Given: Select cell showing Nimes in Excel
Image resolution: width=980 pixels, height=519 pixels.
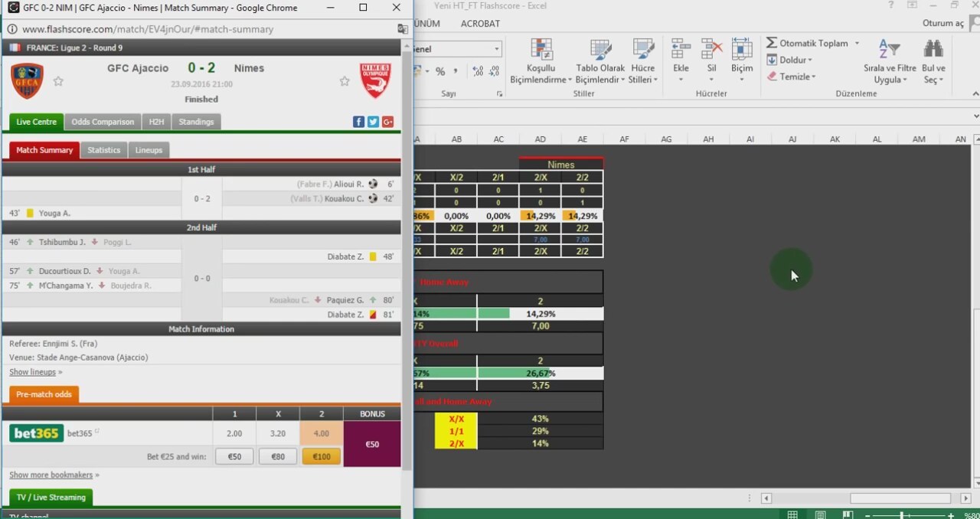Looking at the screenshot, I should [561, 165].
